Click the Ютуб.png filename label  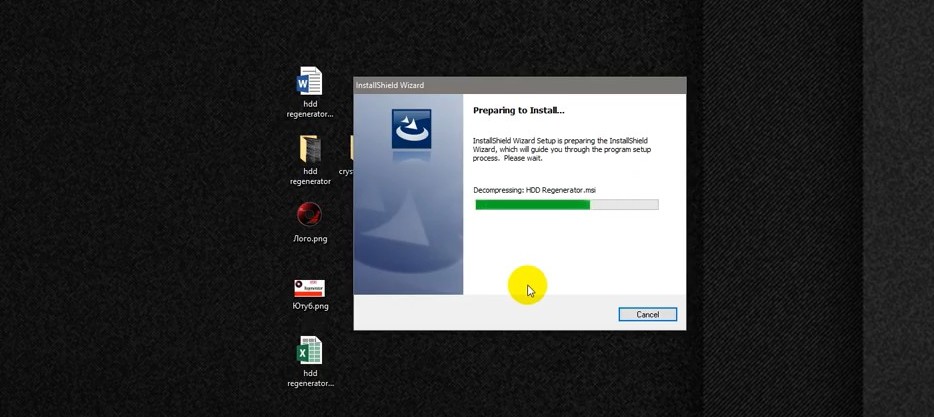click(x=310, y=306)
